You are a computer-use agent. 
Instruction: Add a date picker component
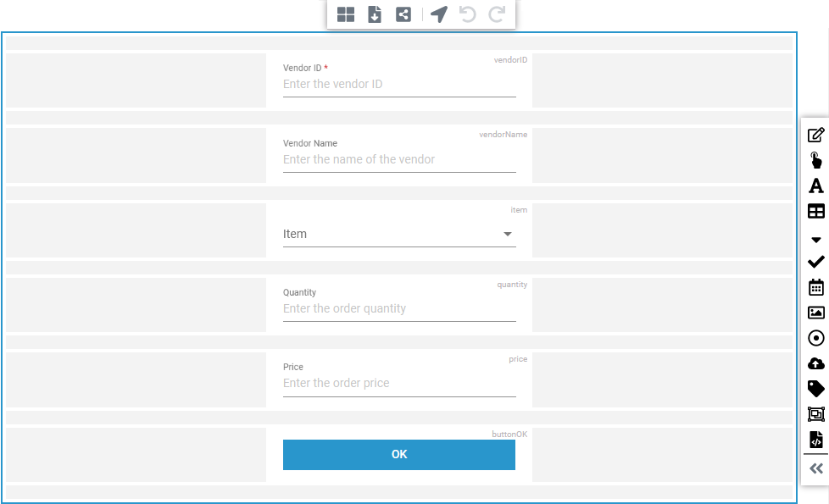point(815,286)
